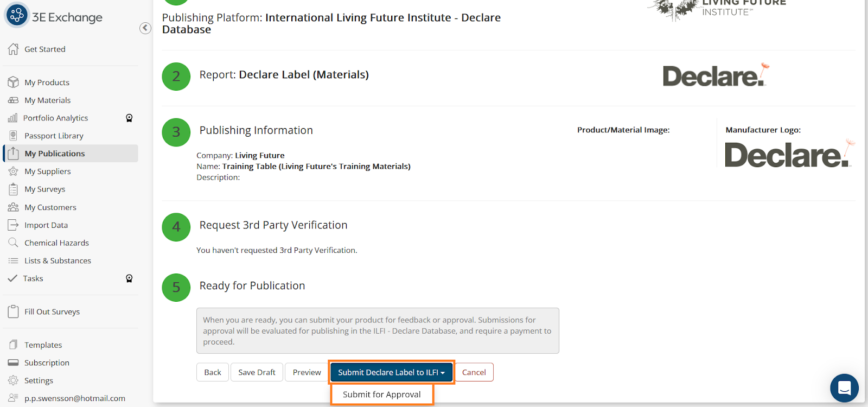Viewport: 868px width, 407px height.
Task: Click the Subscription card icon
Action: tap(14, 363)
